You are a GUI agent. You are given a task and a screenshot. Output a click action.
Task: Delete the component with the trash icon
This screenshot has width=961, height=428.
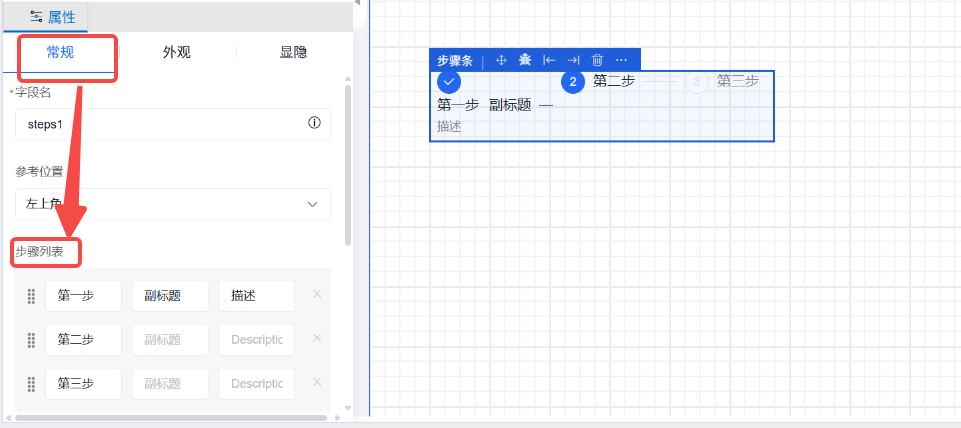(x=598, y=60)
